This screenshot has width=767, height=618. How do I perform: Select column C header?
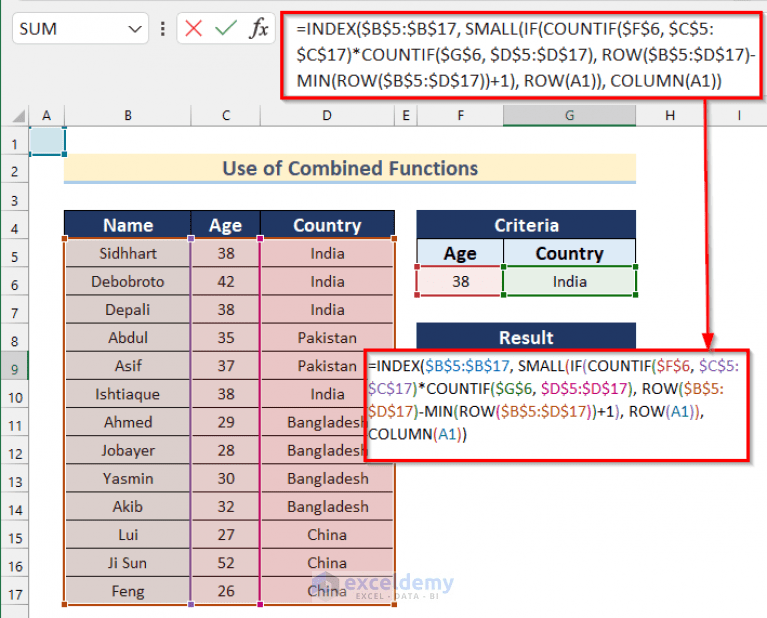point(226,115)
